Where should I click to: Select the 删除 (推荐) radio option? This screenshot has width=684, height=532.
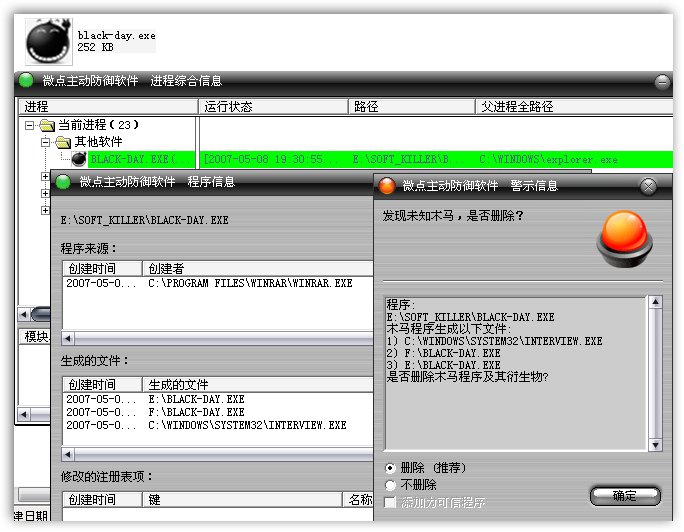pyautogui.click(x=390, y=468)
